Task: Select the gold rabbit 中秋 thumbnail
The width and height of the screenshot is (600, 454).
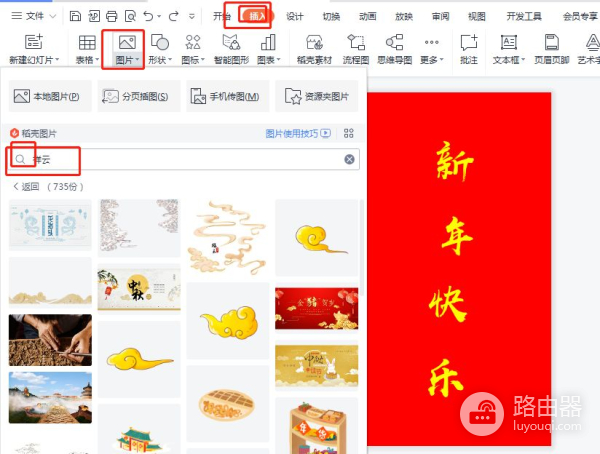Action: point(316,366)
